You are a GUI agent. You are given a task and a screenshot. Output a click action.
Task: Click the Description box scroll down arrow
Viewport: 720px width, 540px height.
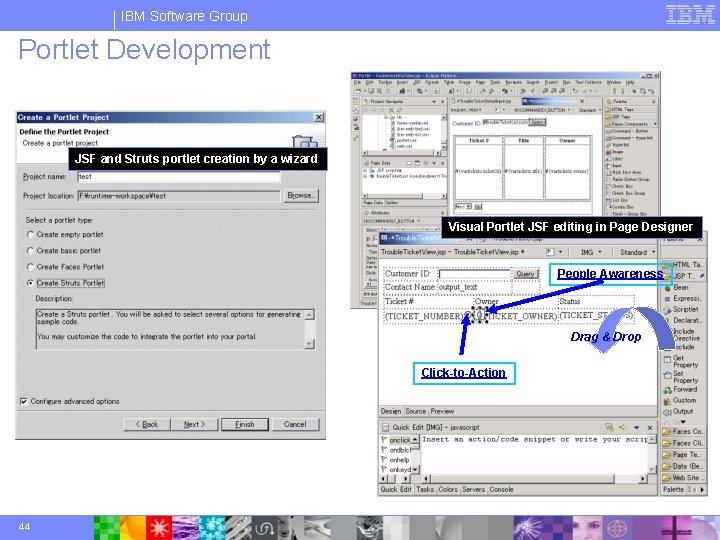(309, 343)
